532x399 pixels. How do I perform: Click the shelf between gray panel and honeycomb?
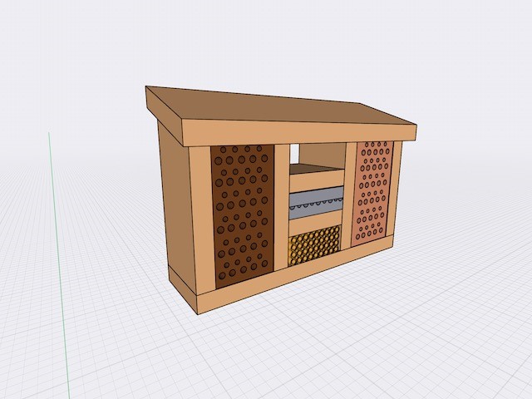[x=316, y=224]
